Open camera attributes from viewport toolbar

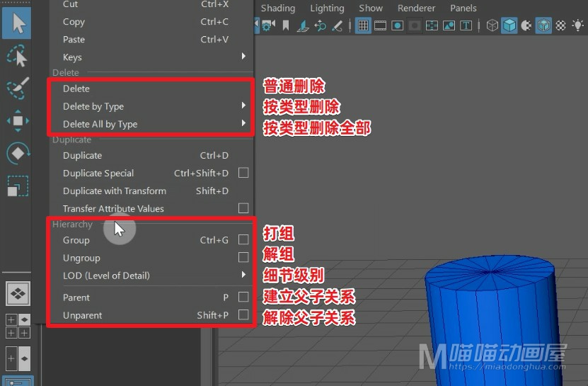click(x=268, y=25)
